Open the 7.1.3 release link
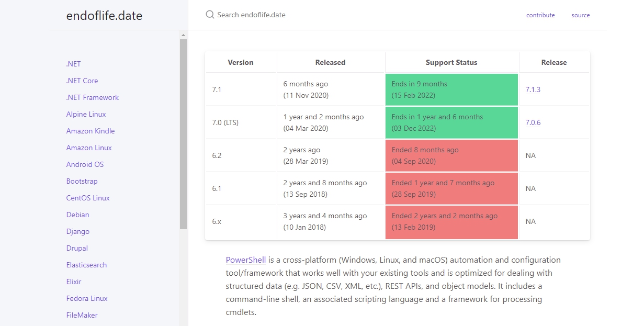 point(533,89)
